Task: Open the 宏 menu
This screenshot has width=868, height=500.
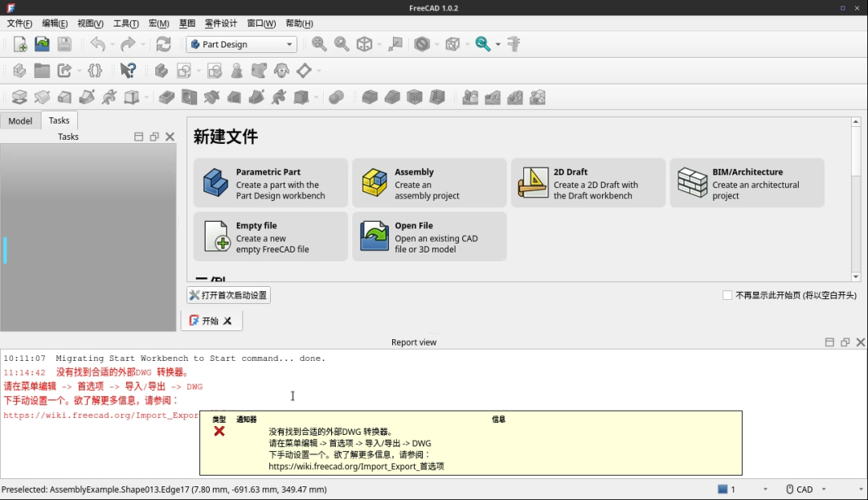Action: (x=158, y=23)
